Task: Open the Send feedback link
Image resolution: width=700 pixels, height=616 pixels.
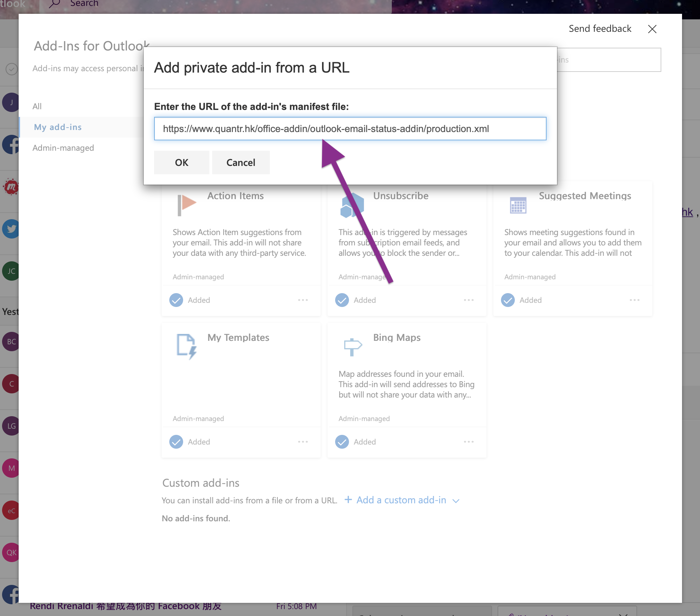Action: coord(600,29)
